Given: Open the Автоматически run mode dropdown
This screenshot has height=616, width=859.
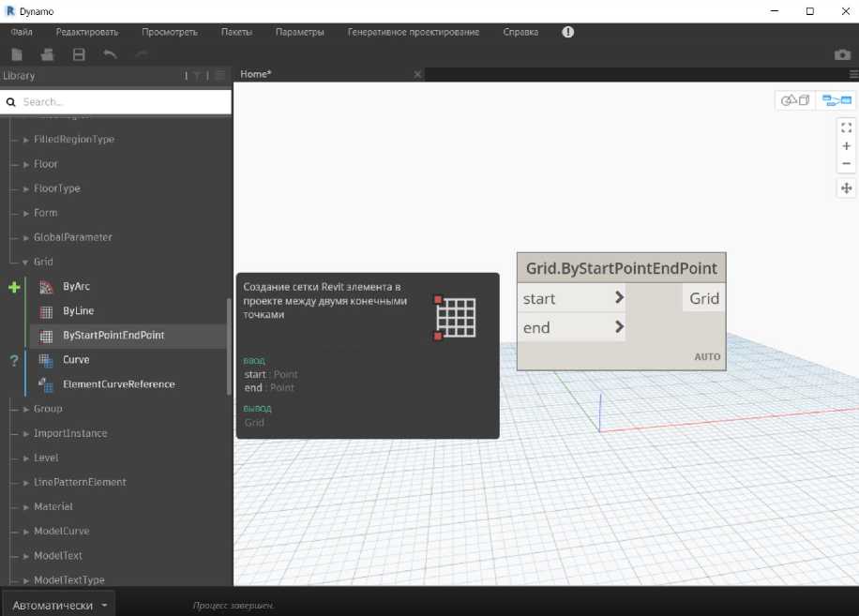Looking at the screenshot, I should tap(59, 605).
